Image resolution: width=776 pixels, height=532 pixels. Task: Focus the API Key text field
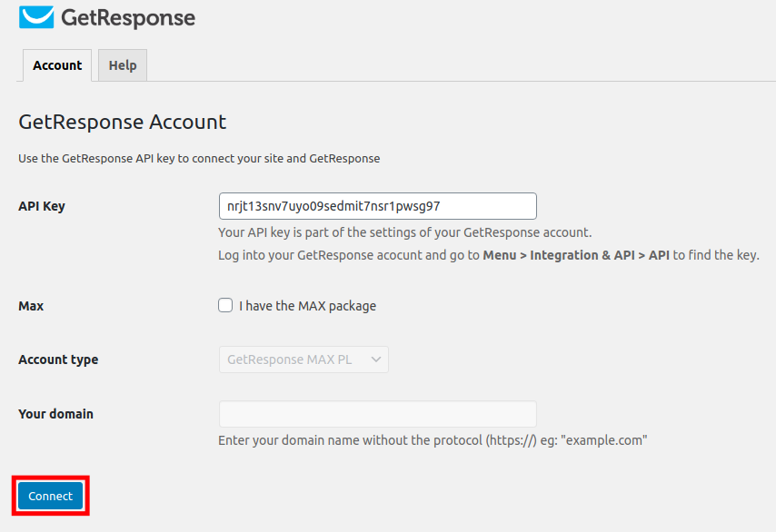377,206
